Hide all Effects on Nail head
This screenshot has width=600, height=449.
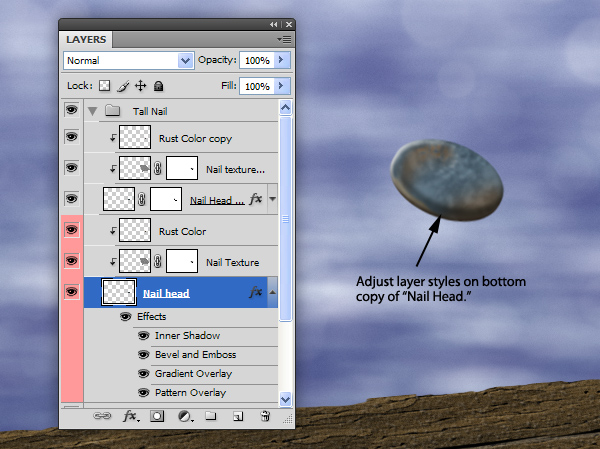coord(126,317)
